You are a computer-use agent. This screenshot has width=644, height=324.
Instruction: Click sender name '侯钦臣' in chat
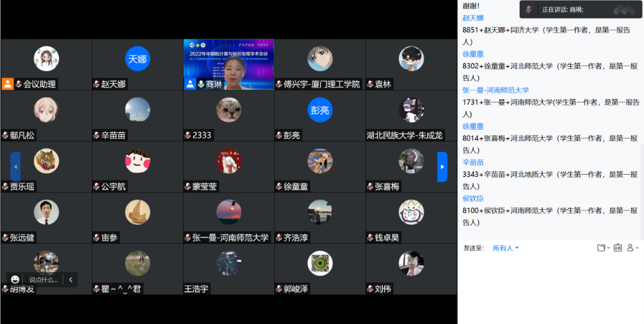click(473, 198)
